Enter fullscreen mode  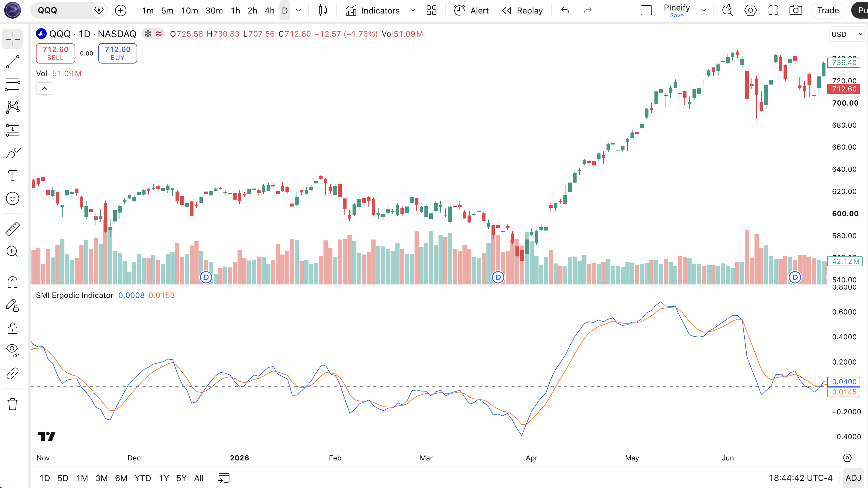click(773, 10)
